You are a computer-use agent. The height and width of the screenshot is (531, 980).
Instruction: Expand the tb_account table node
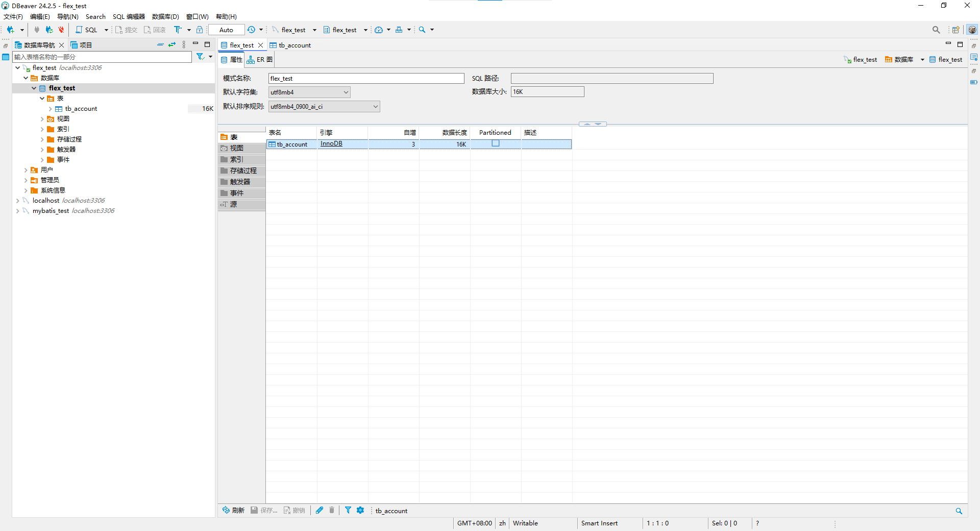pyautogui.click(x=50, y=109)
